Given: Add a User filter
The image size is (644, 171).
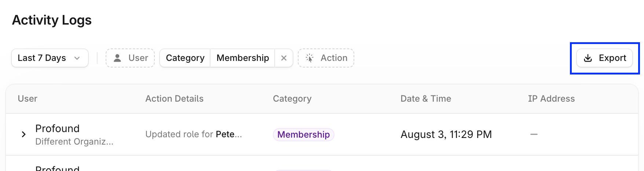Looking at the screenshot, I should 130,58.
